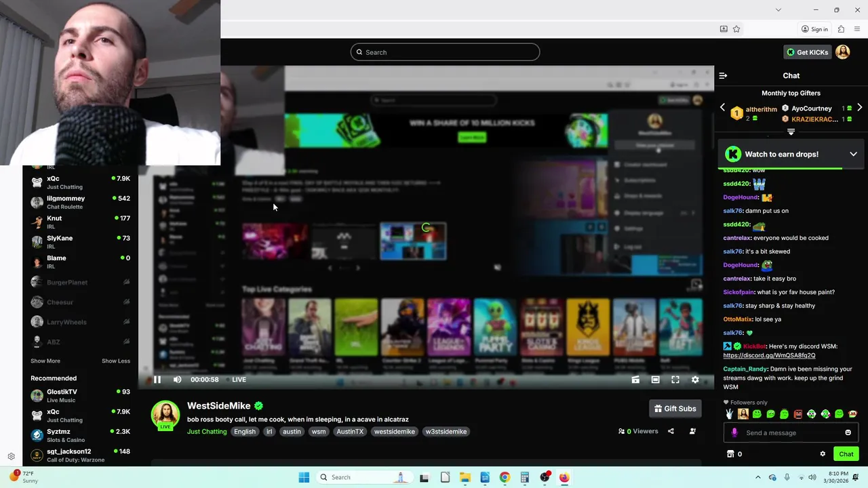
Task: Toggle theater mode on the video player
Action: 655,380
